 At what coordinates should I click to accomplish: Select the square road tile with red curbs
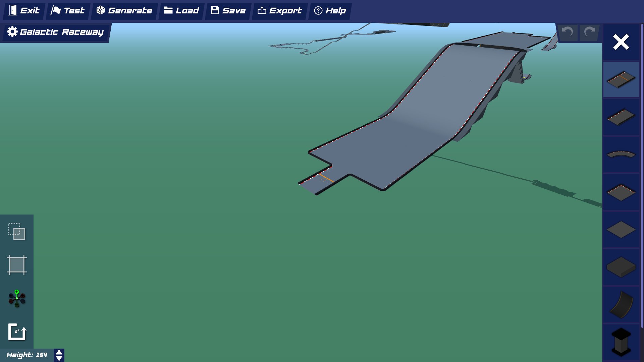click(x=621, y=192)
